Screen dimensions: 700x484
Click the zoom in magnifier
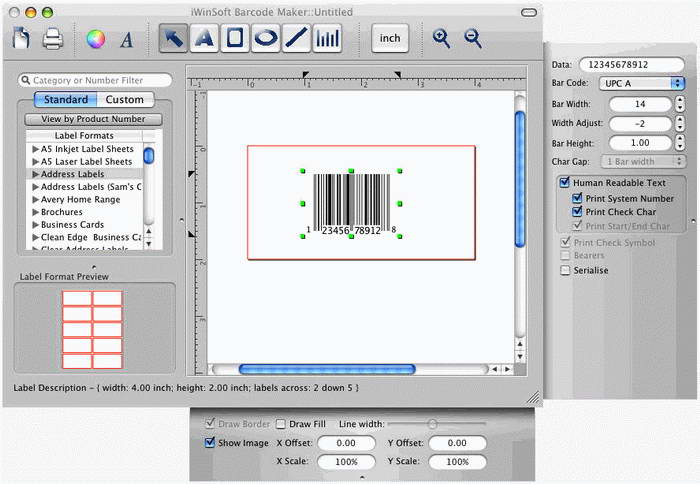coord(441,38)
